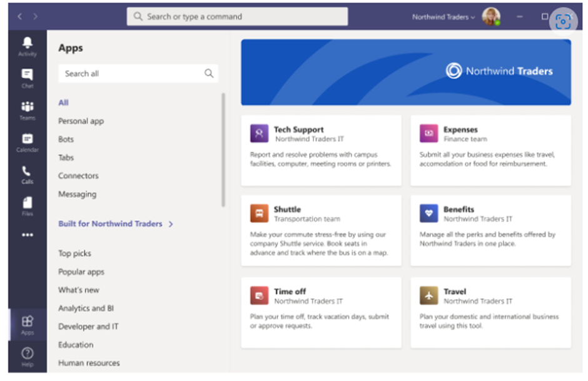Click the Benefits app icon
Screen dimensions: 588x381
tap(428, 213)
